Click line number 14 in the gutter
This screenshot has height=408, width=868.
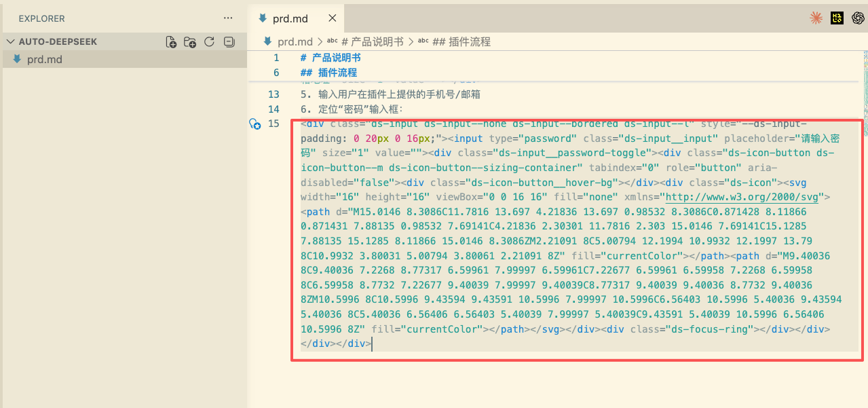click(x=273, y=109)
